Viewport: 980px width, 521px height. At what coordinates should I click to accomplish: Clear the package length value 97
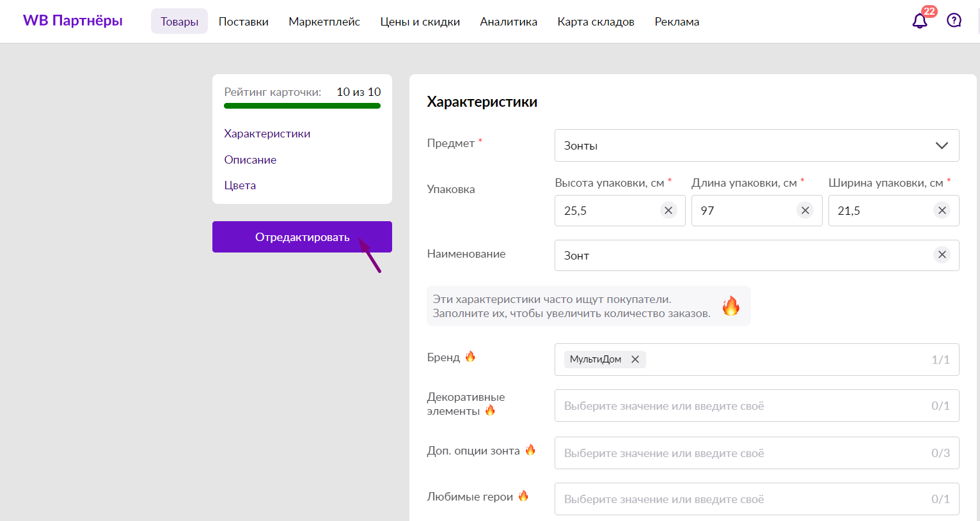coord(805,210)
